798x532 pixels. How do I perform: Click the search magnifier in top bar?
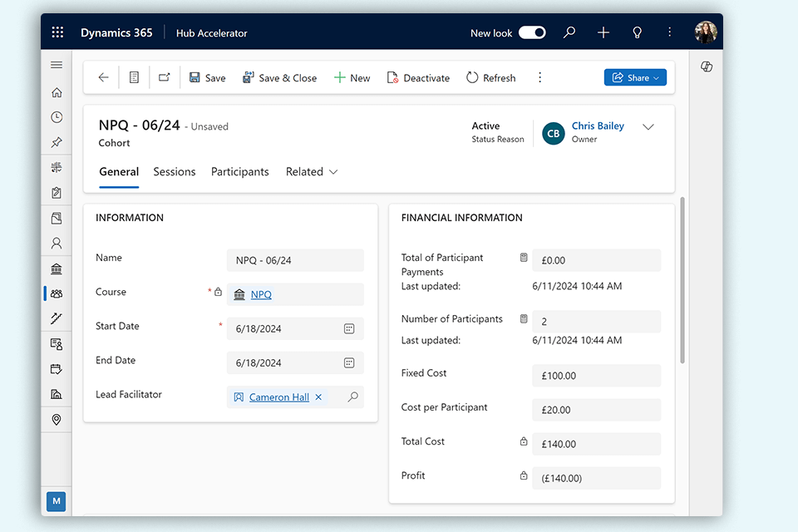tap(569, 32)
